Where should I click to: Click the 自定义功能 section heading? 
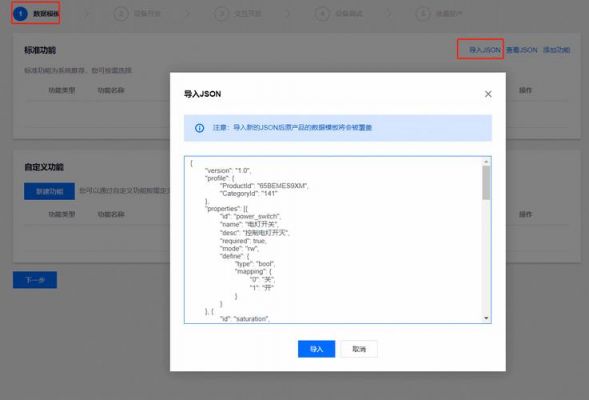[44, 167]
